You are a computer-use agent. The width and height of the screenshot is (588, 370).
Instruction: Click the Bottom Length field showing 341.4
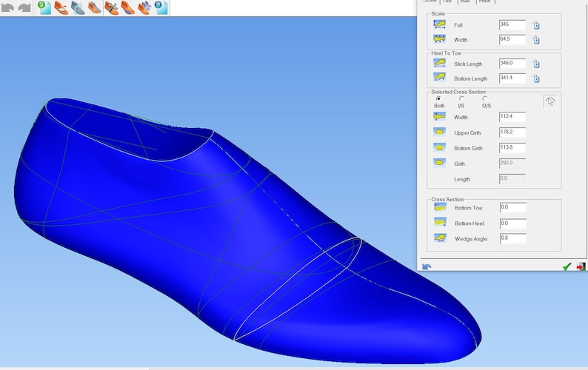[x=512, y=78]
